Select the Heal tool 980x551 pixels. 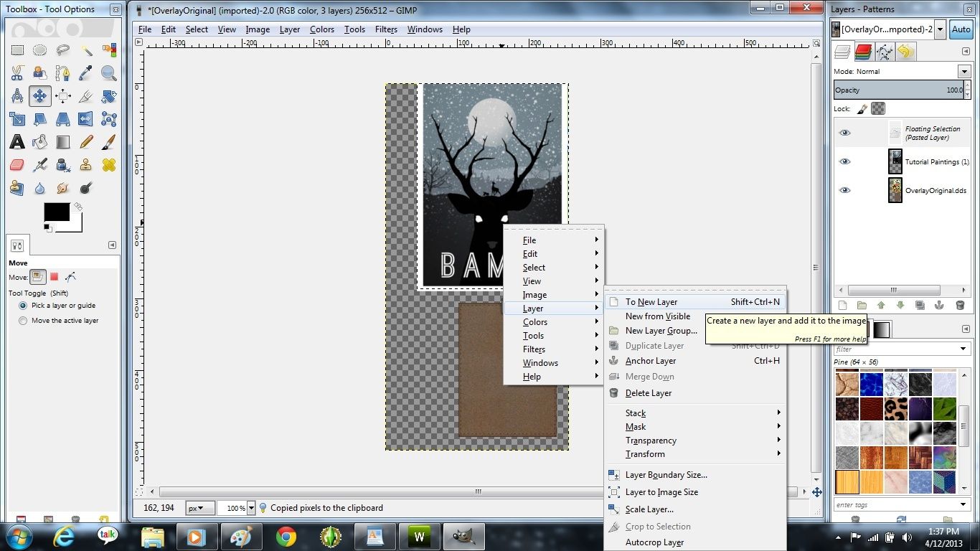coord(109,165)
